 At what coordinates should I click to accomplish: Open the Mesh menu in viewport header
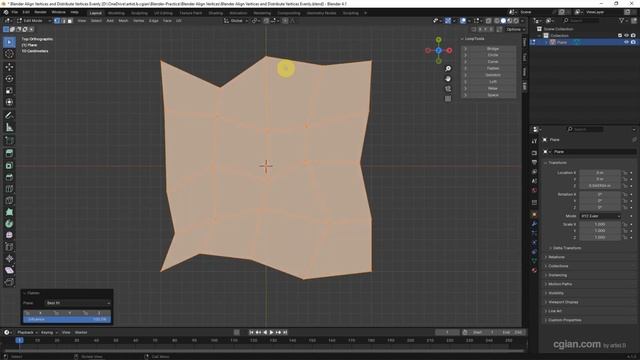point(123,20)
